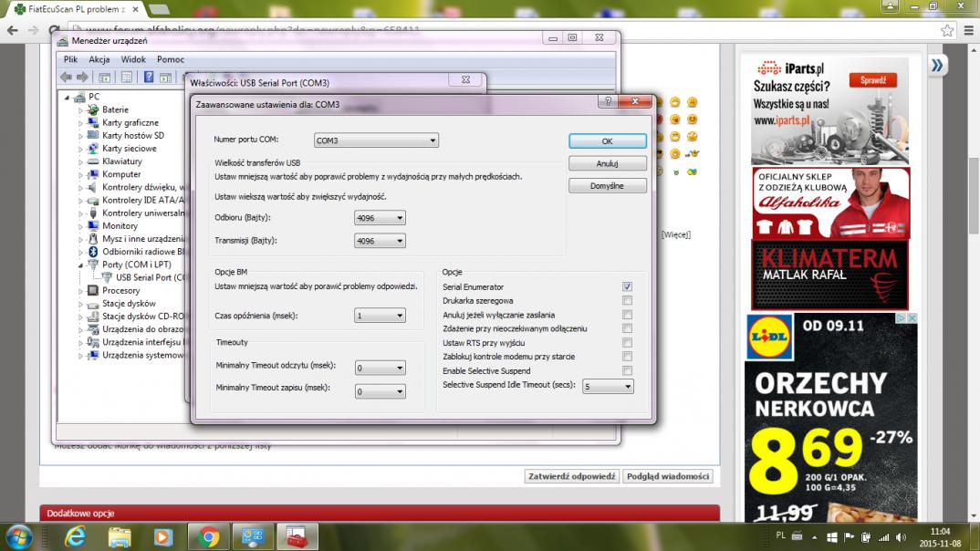Image resolution: width=980 pixels, height=551 pixels.
Task: Click the help icon in Device Manager toolbar
Action: (x=149, y=78)
